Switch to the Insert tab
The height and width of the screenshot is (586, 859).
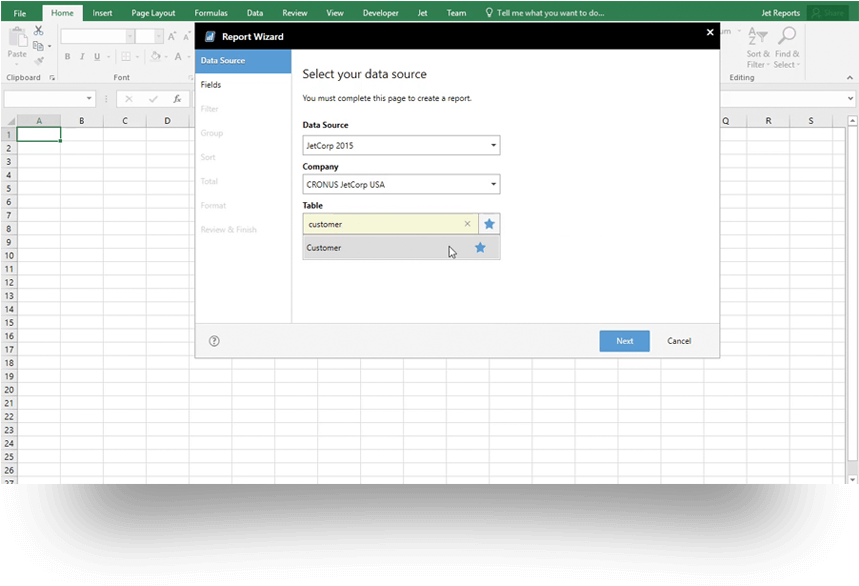102,13
